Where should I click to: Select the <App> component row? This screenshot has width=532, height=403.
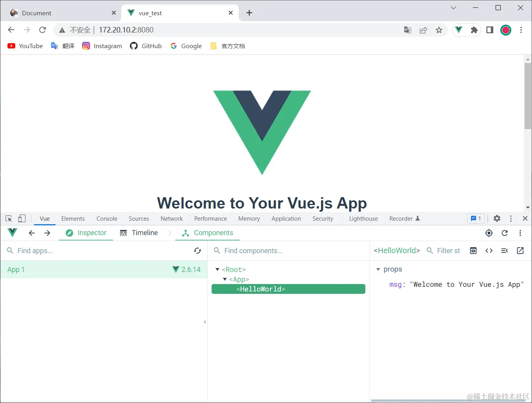(x=288, y=279)
